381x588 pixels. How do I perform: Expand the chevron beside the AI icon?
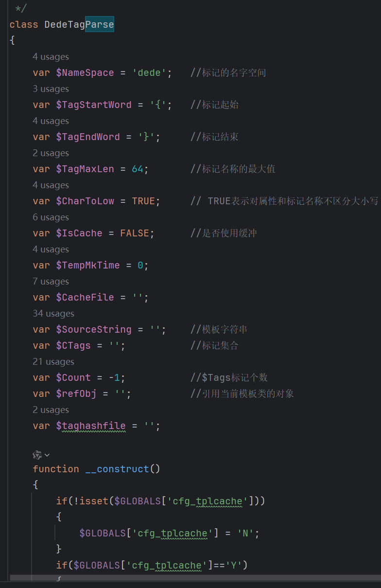pos(47,455)
